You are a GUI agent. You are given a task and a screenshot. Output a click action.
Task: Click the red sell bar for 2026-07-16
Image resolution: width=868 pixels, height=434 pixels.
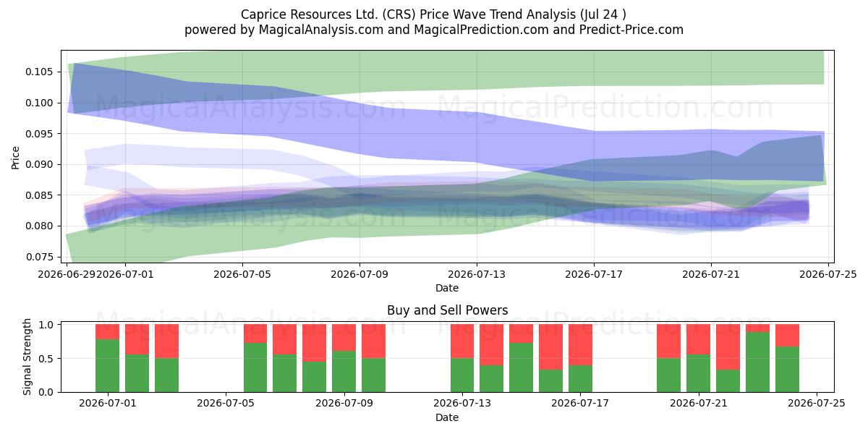click(550, 347)
